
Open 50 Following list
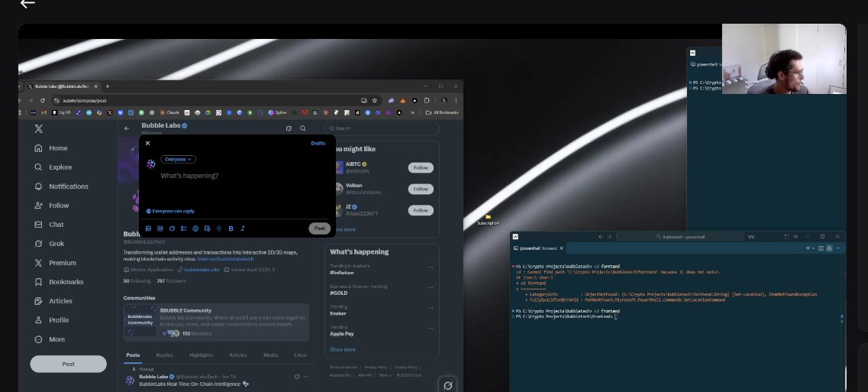pos(137,281)
